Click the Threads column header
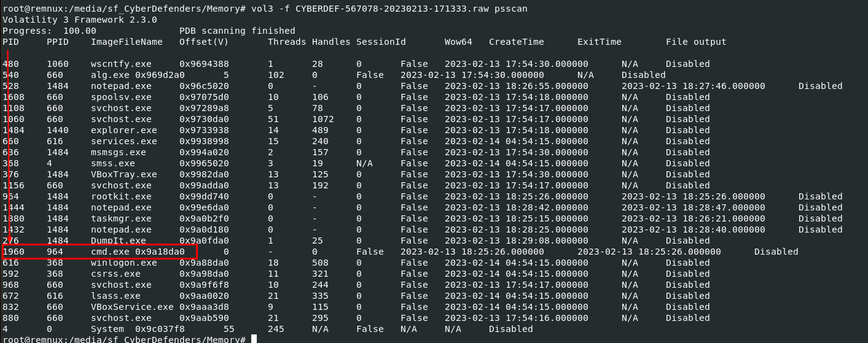 (287, 42)
